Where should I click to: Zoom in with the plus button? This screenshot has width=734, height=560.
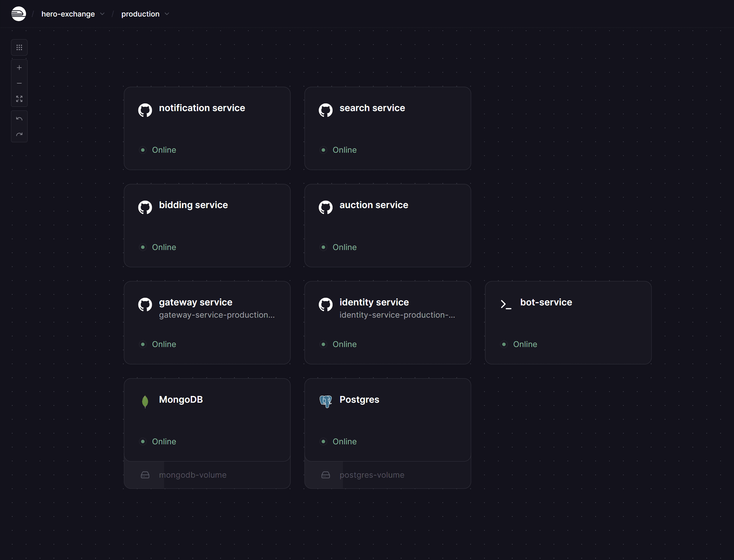point(19,67)
